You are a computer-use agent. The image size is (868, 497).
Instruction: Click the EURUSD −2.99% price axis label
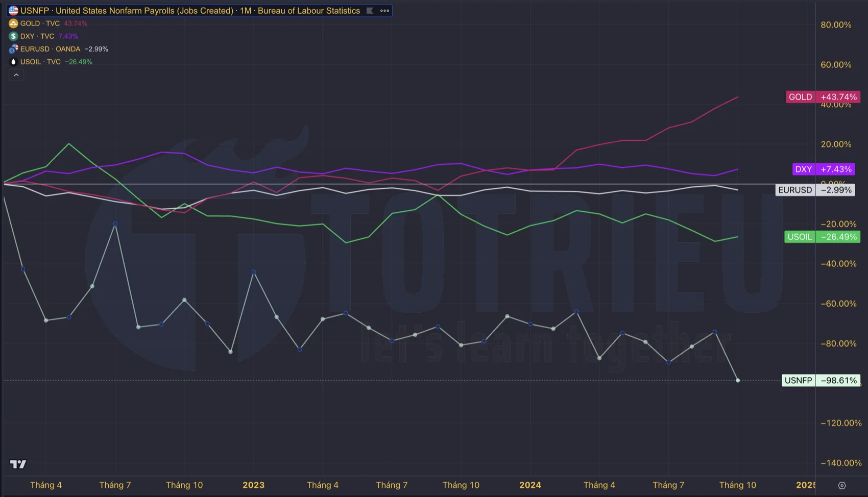pyautogui.click(x=814, y=190)
